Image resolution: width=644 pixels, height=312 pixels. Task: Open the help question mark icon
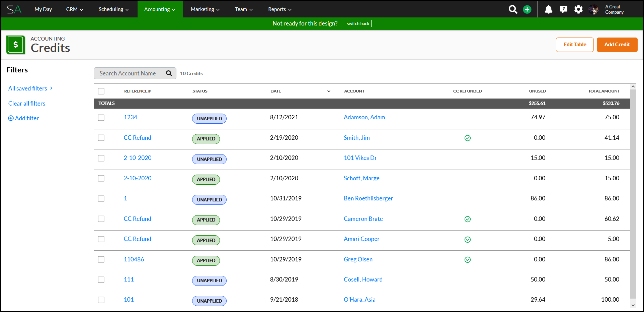564,9
